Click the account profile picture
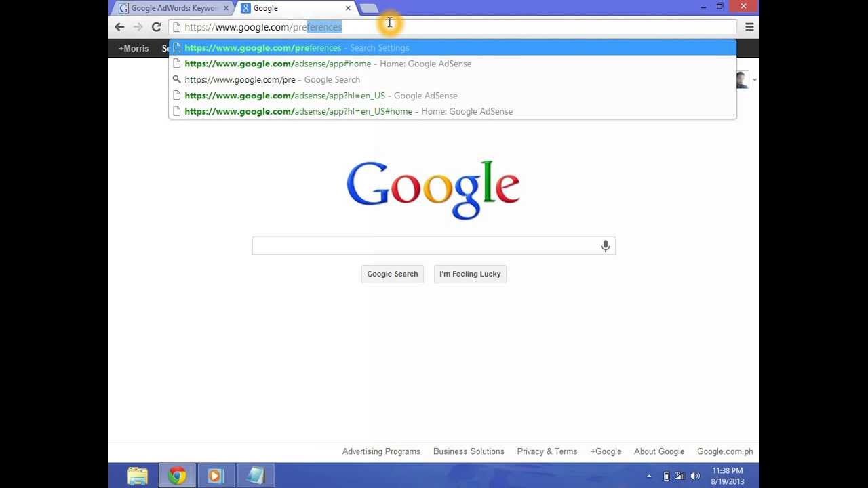The height and width of the screenshot is (488, 868). (x=742, y=80)
